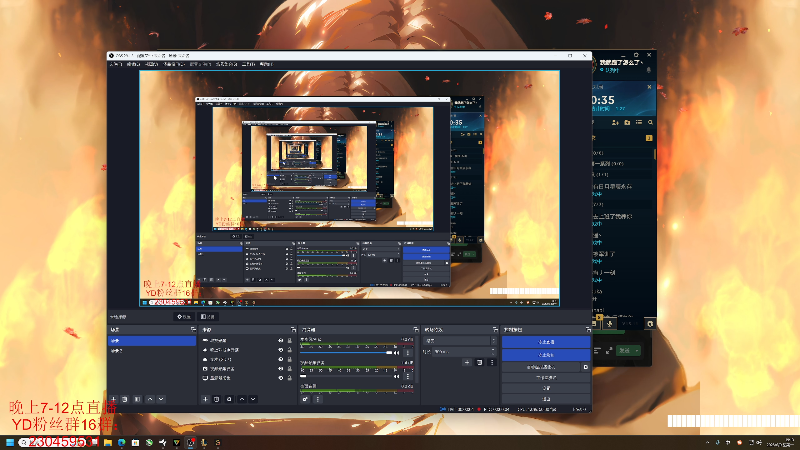Image resolution: width=800 pixels, height=450 pixels.
Task: Click the blue recording button in Controls
Action: tap(546, 355)
